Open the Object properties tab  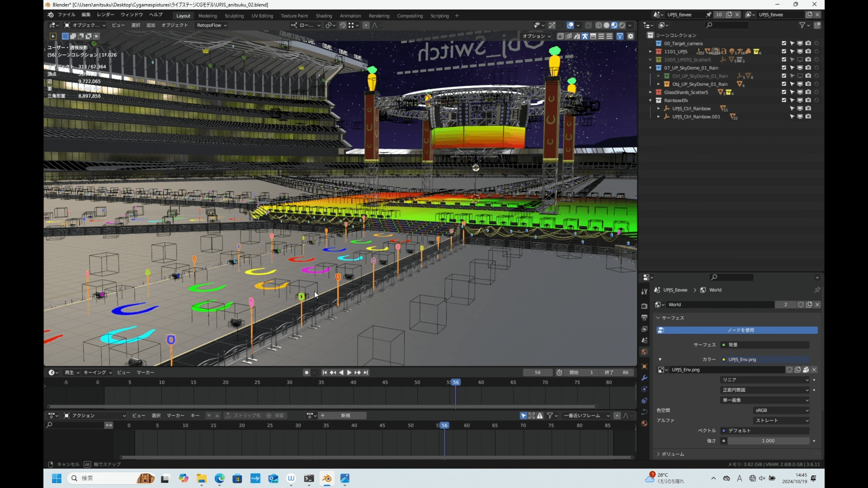click(644, 366)
